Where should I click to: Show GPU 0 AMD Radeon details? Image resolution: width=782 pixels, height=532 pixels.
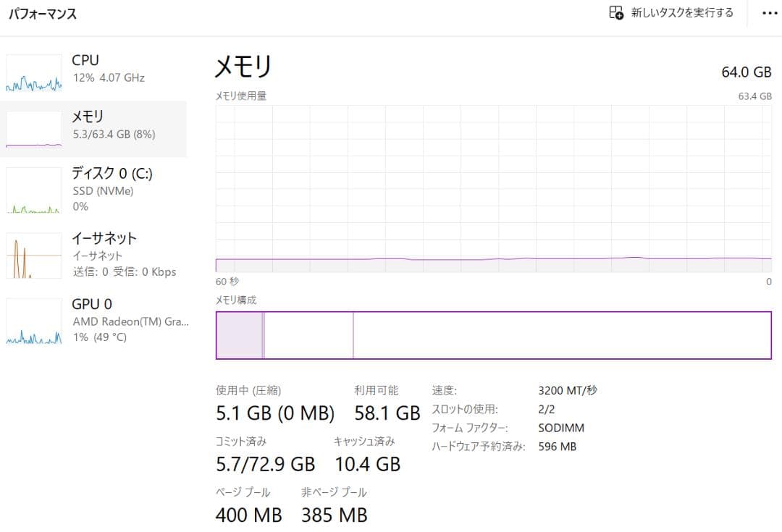click(x=130, y=321)
